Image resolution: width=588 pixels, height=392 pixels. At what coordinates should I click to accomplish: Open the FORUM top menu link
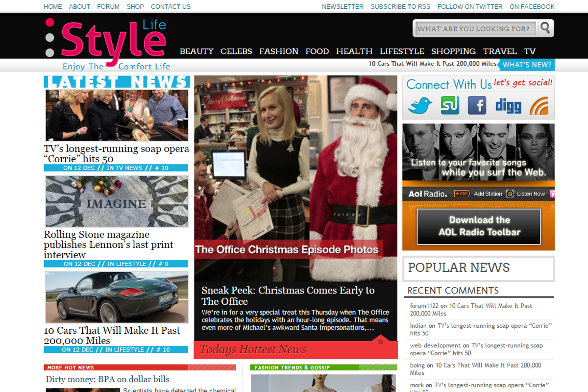(x=108, y=7)
